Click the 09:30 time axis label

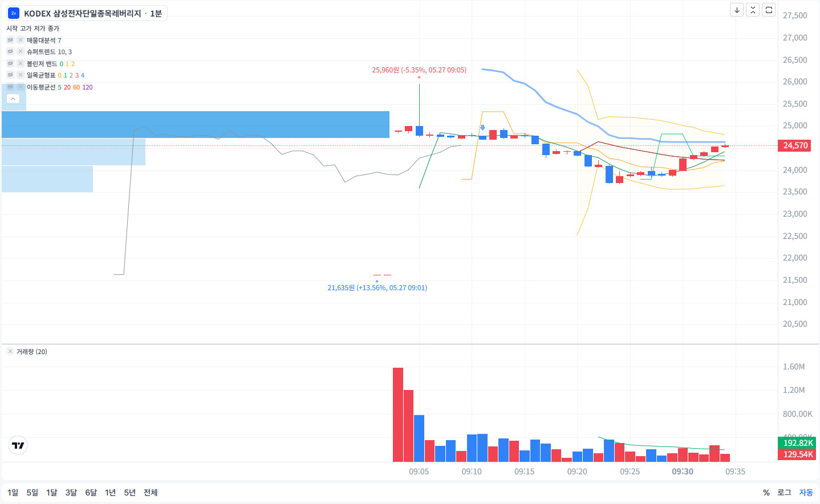(683, 472)
